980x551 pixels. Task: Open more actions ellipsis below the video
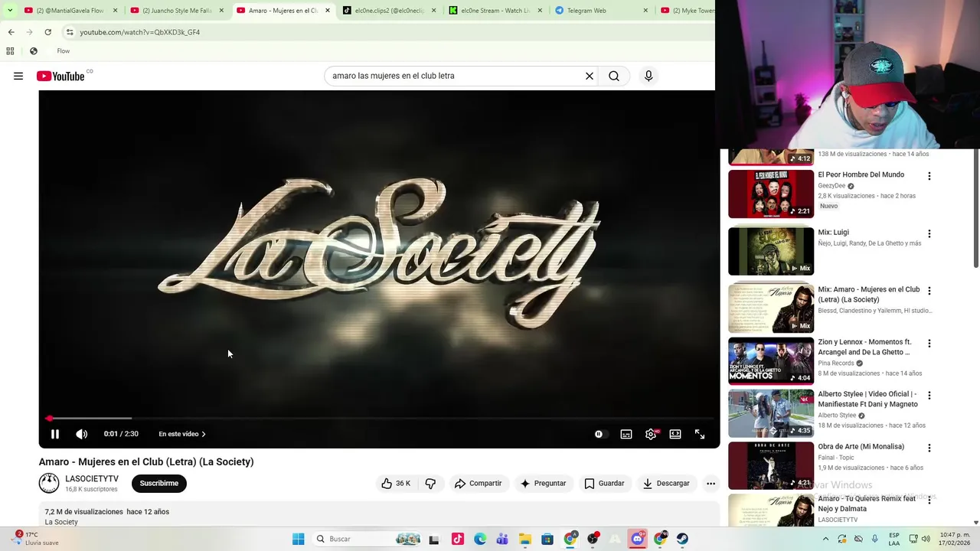pos(710,484)
